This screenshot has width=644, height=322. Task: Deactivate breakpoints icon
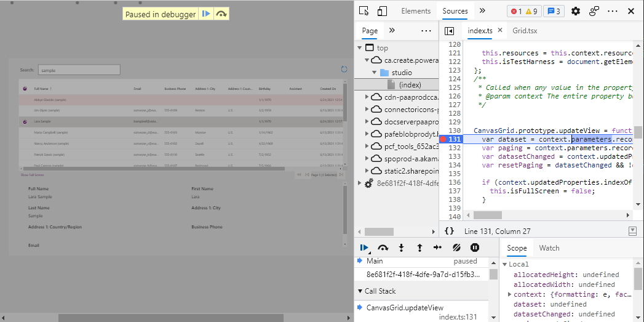tap(456, 248)
